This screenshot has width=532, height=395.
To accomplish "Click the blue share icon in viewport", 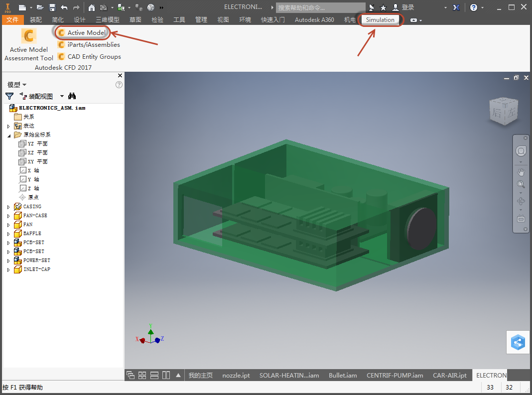I will click(518, 342).
